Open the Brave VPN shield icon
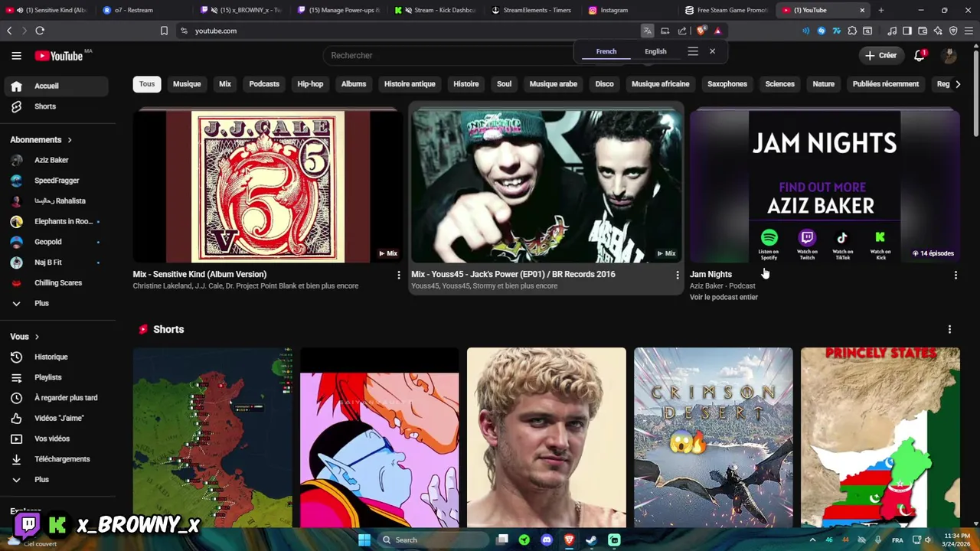The width and height of the screenshot is (980, 551). click(953, 31)
